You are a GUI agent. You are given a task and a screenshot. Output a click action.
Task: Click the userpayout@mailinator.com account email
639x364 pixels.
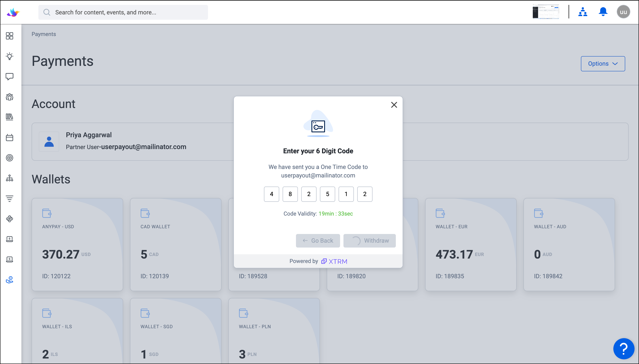click(144, 147)
